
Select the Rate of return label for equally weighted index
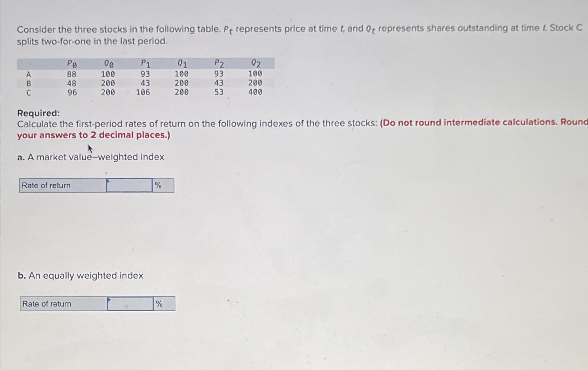coord(46,304)
